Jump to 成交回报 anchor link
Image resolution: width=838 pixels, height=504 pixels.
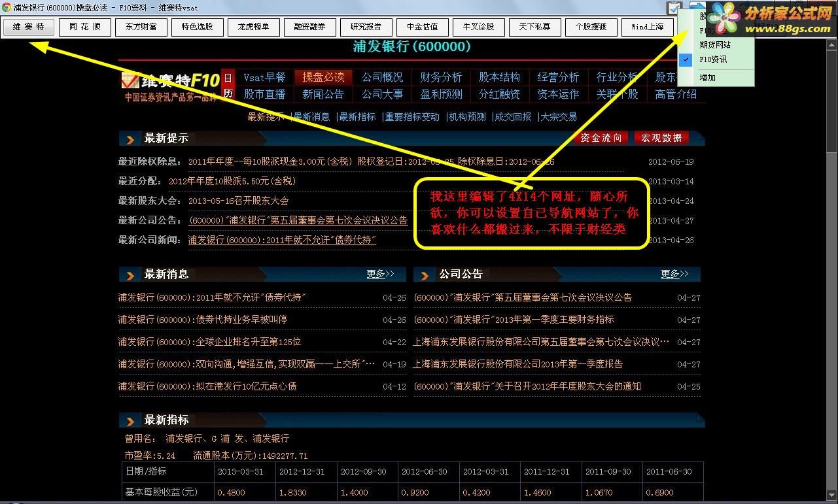tap(513, 117)
